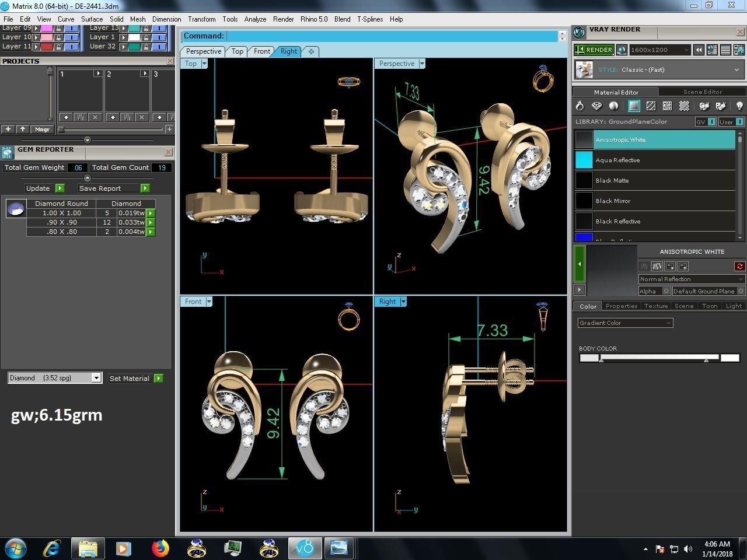
Task: Click the light bulb icon in material toolbar
Action: (x=739, y=106)
